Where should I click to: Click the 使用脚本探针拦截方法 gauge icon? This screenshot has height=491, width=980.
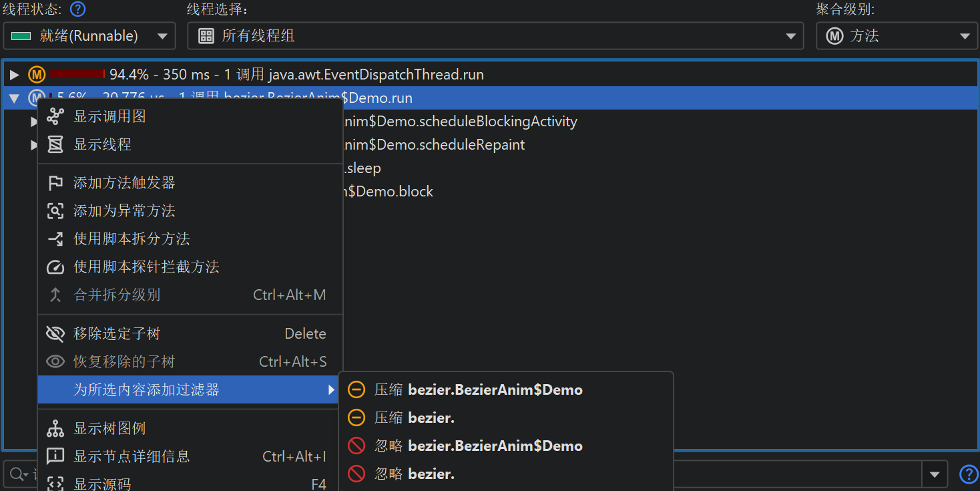pyautogui.click(x=55, y=267)
